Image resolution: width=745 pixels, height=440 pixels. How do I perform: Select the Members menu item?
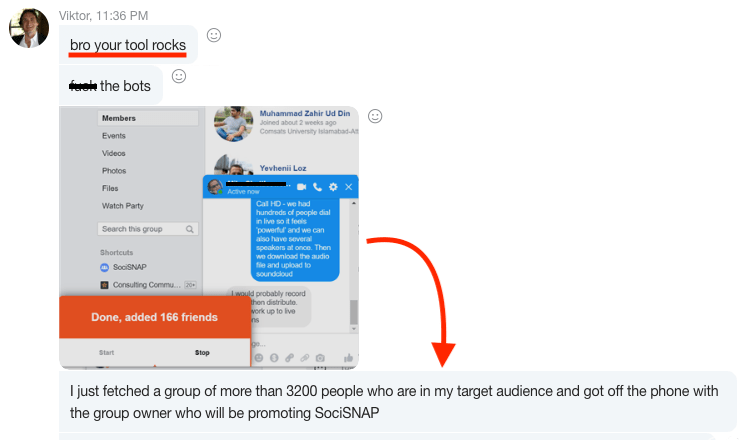click(x=148, y=118)
